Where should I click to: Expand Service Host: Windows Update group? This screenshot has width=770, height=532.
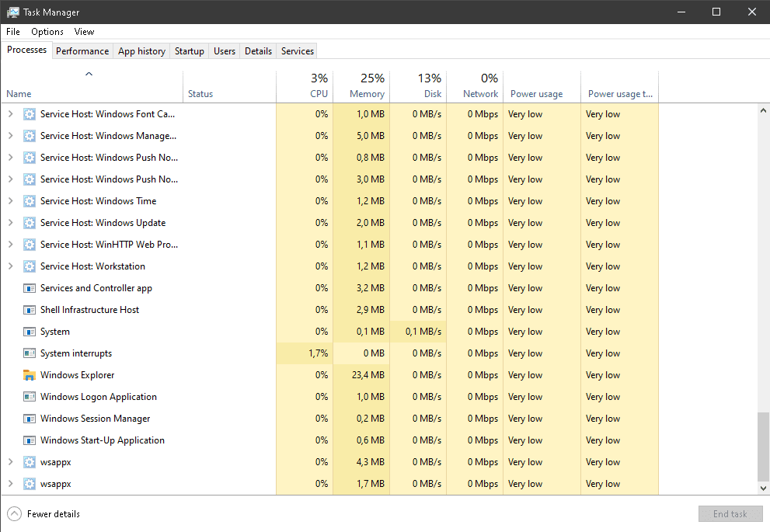pyautogui.click(x=10, y=222)
